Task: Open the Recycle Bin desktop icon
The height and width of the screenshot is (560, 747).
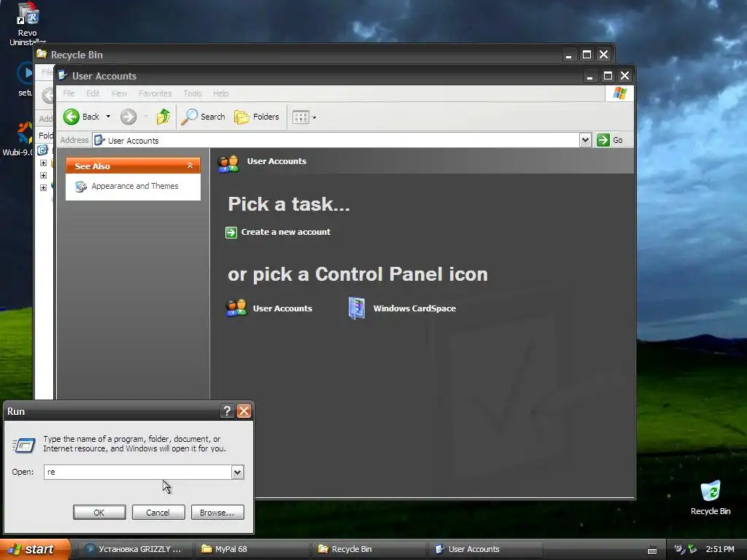Action: point(711,497)
